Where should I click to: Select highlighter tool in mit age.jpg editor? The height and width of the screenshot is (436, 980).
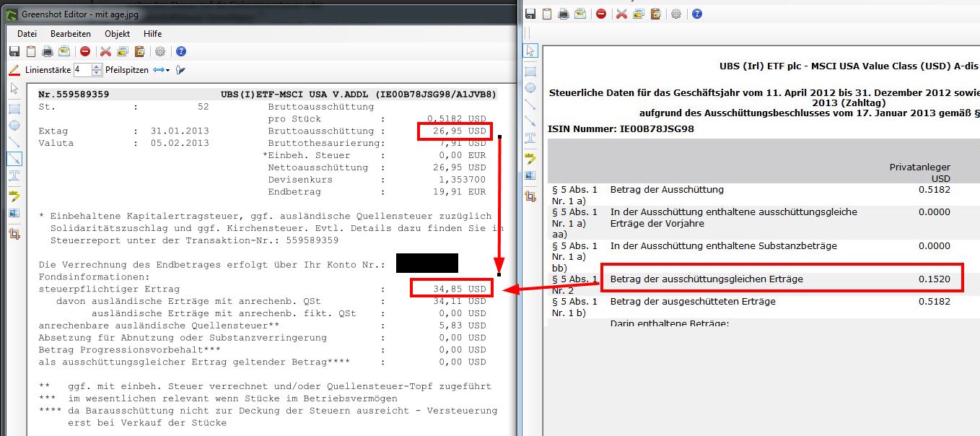[x=14, y=196]
